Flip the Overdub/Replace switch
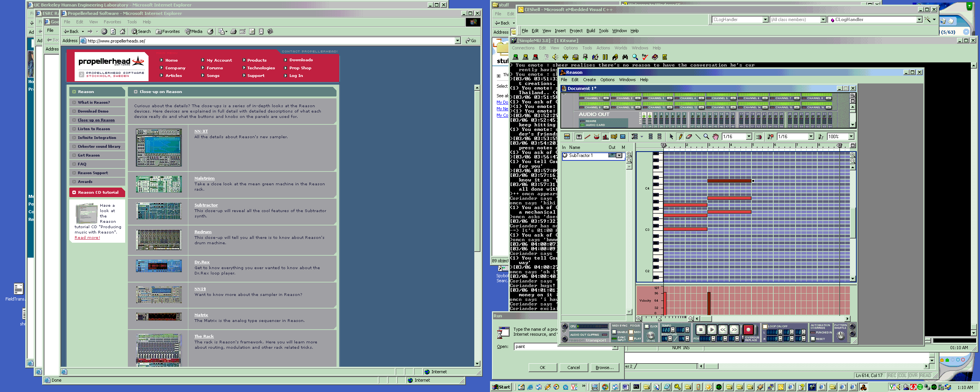Viewport: 980px width, 392px height. 743,339
